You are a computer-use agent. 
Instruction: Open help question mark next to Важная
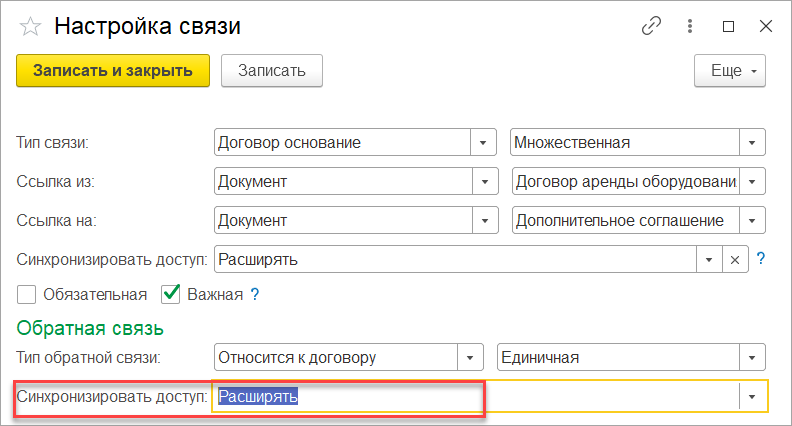[x=255, y=294]
